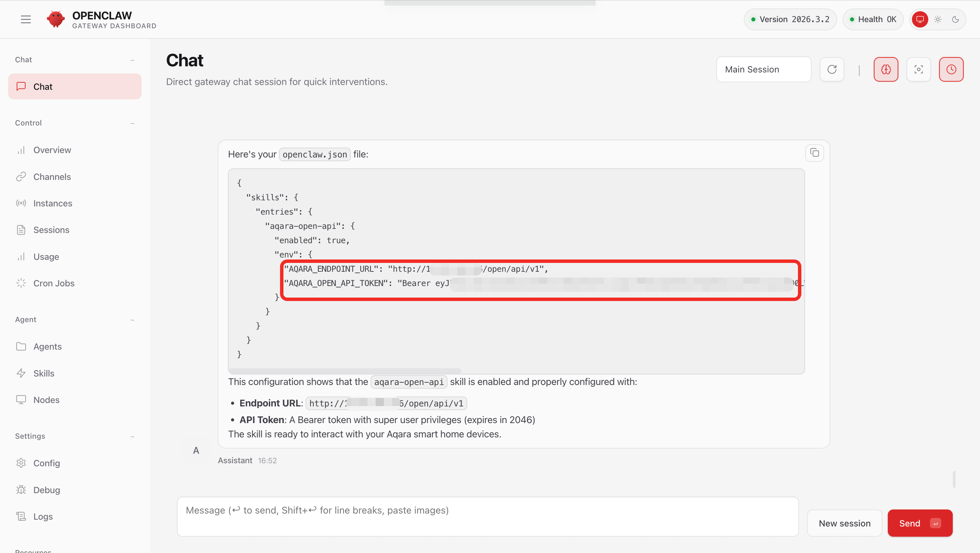Open the Debug settings page
This screenshot has height=553, width=980.
coord(46,490)
